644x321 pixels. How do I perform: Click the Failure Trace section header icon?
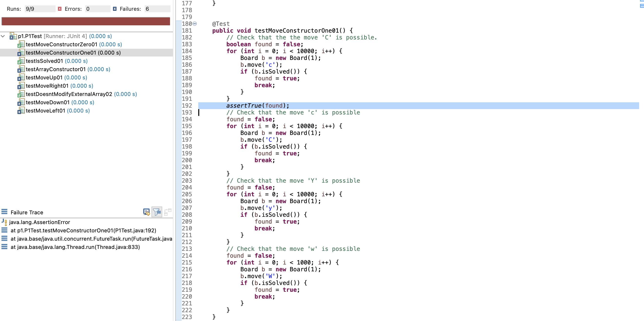pyautogui.click(x=4, y=212)
